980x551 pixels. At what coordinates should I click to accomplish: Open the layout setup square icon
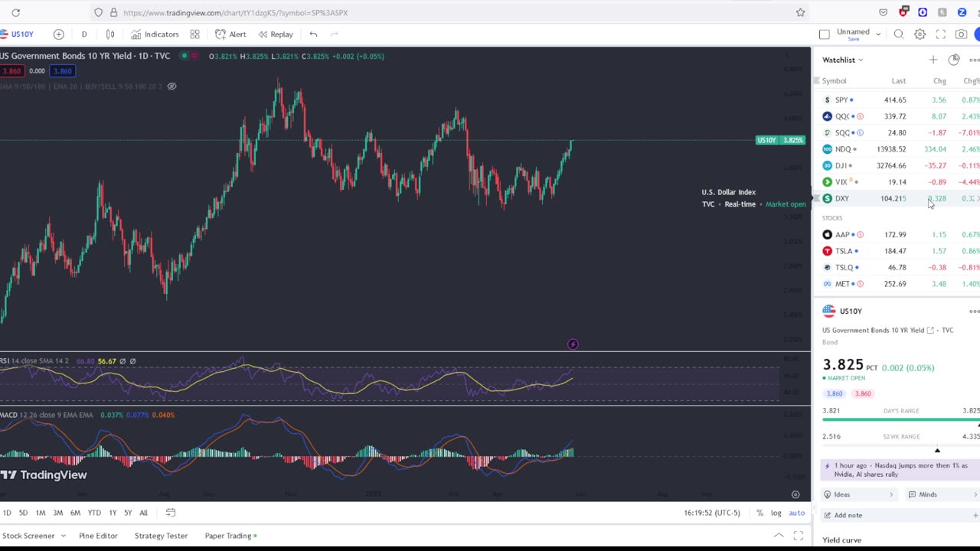coord(825,34)
